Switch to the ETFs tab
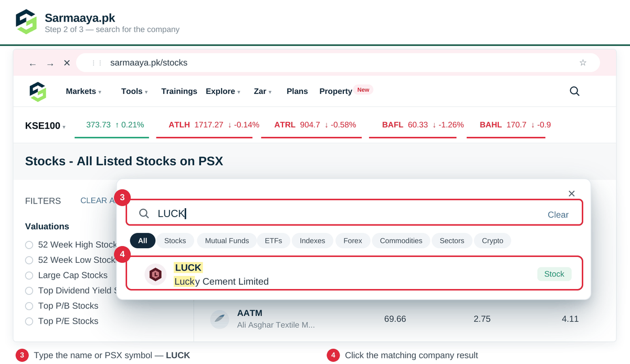 point(274,241)
